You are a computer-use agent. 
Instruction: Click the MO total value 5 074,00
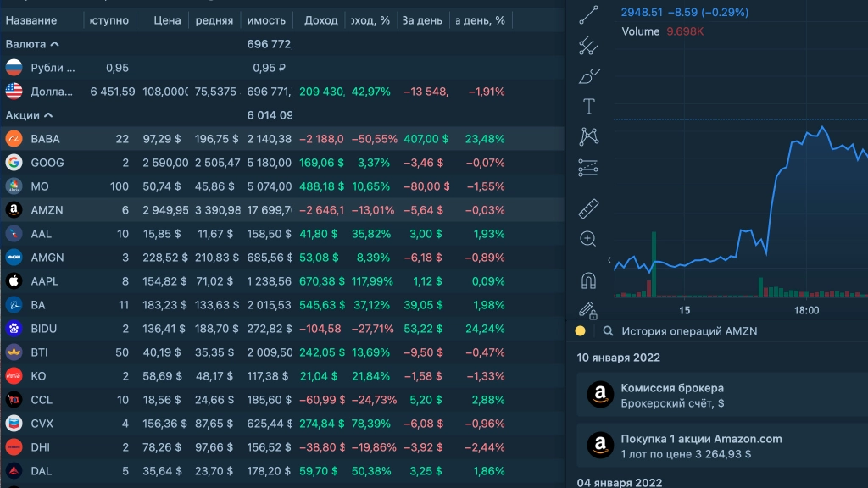(x=269, y=186)
